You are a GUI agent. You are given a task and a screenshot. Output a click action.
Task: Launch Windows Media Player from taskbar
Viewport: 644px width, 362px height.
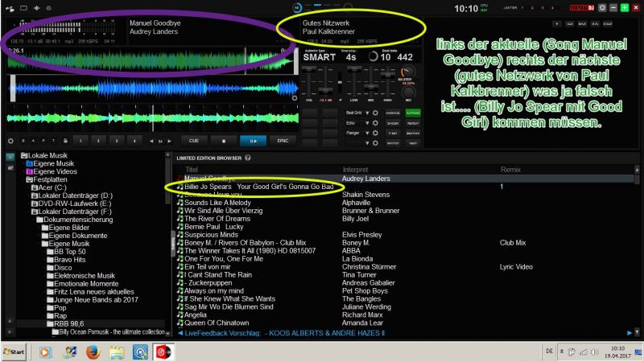point(45,352)
